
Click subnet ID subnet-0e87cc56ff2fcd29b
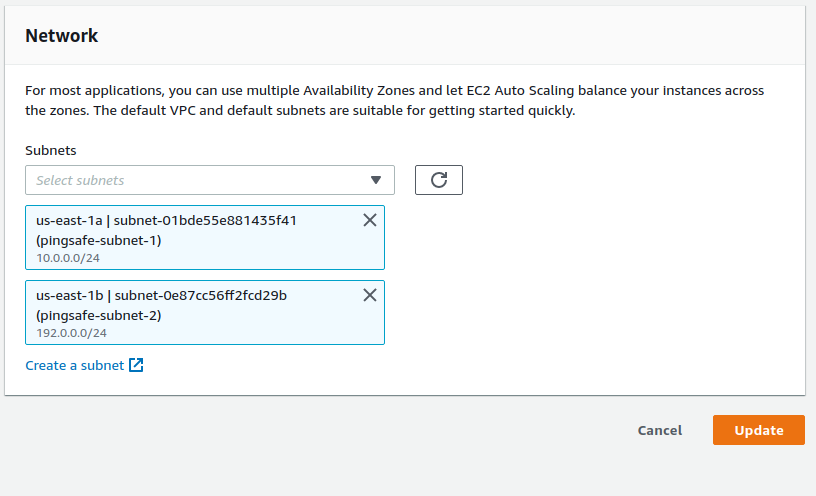(x=200, y=295)
